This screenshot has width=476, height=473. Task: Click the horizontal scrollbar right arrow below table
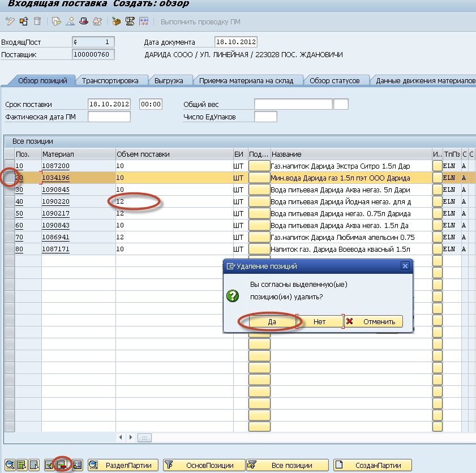tap(131, 437)
